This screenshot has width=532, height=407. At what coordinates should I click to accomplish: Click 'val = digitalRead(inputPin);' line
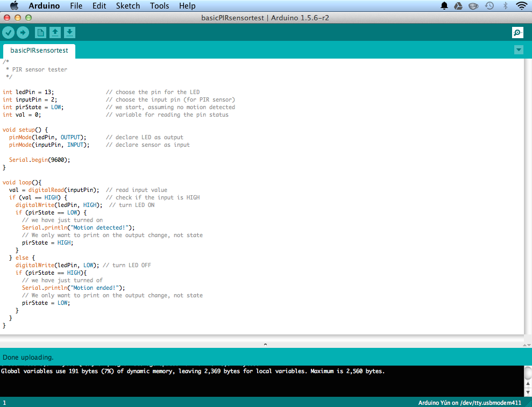pos(54,190)
